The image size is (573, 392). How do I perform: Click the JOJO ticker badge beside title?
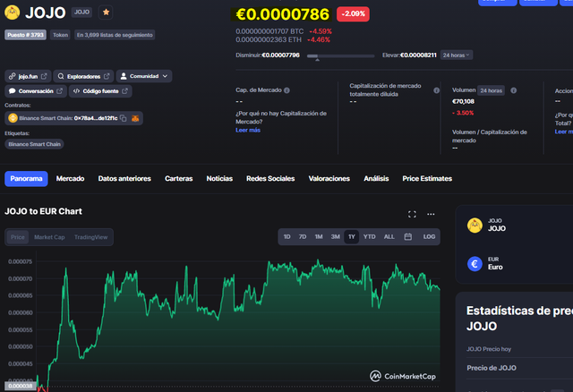81,12
